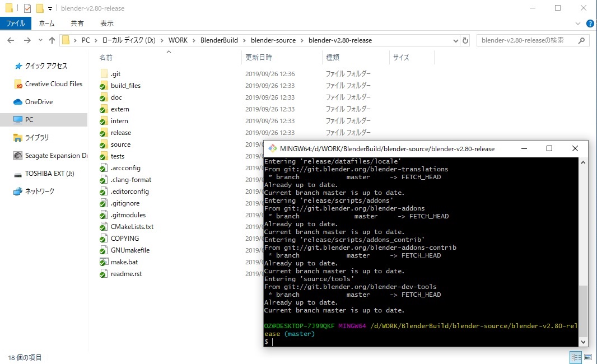597x364 pixels.
Task: Click the .clang-format file icon
Action: pos(104,180)
